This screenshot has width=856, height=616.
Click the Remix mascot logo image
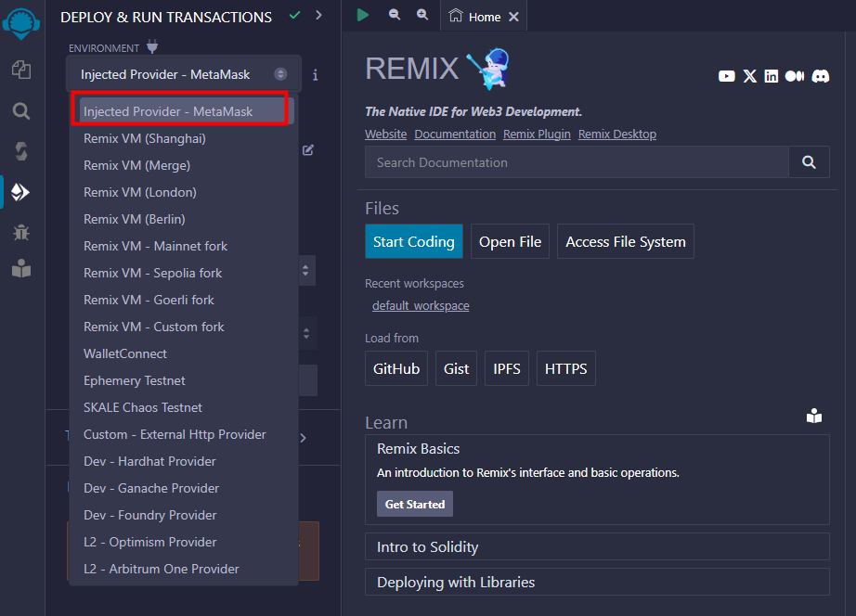pos(488,69)
